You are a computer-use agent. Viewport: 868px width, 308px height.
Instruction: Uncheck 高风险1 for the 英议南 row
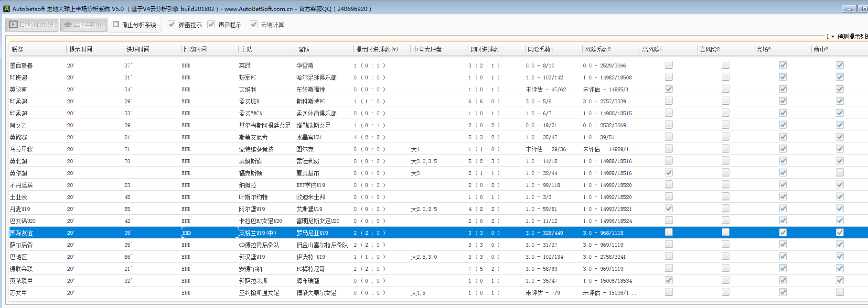point(669,89)
